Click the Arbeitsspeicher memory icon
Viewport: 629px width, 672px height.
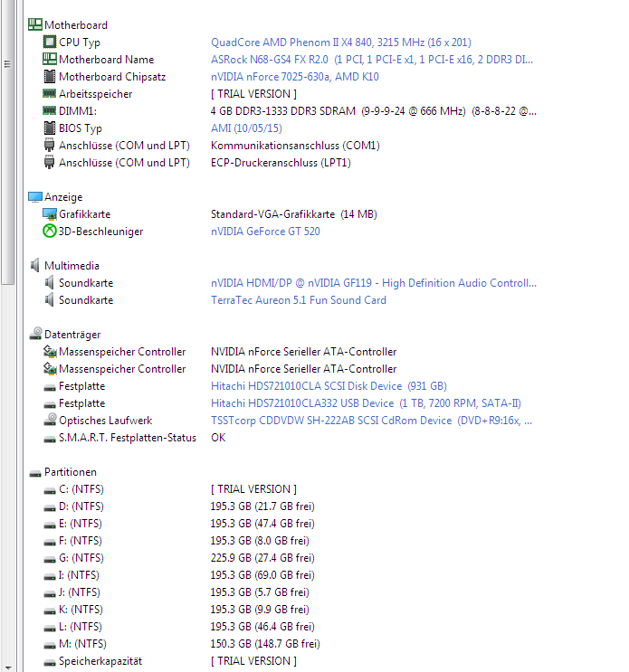49,93
